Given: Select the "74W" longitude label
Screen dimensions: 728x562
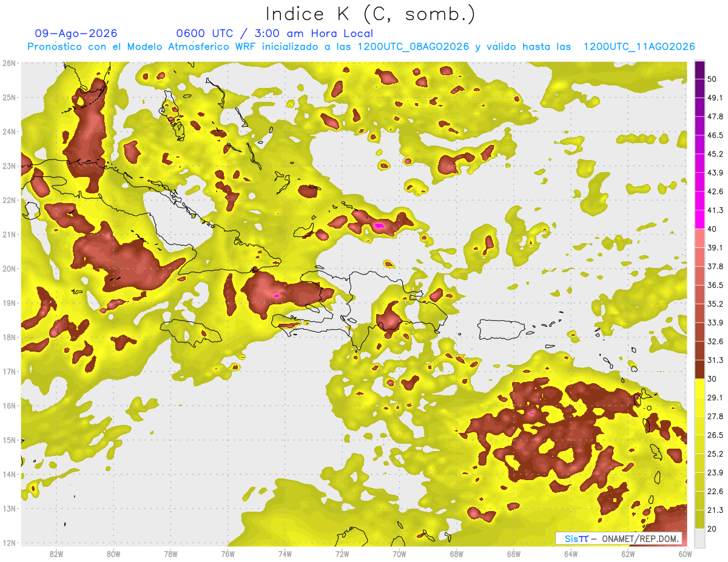Looking at the screenshot, I should click(285, 554).
